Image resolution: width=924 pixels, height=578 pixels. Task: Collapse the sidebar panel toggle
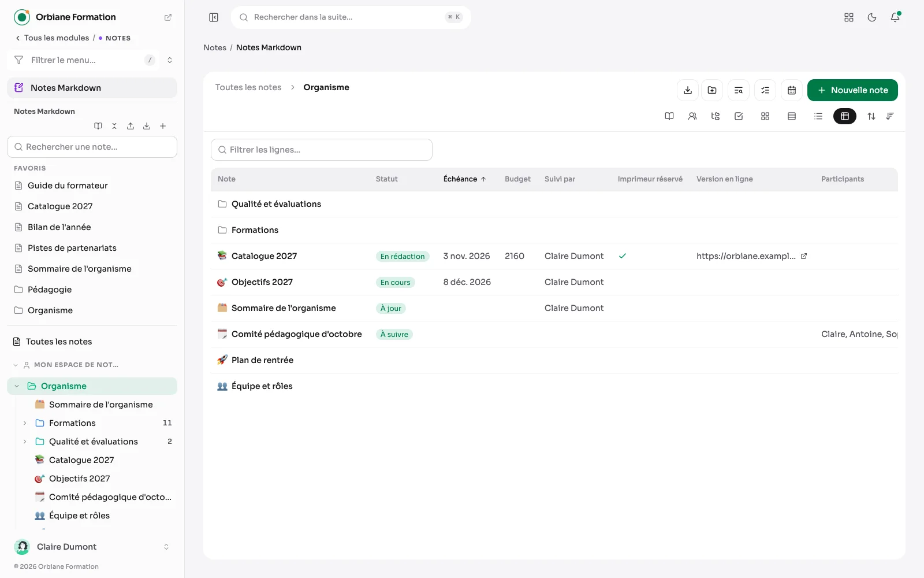pyautogui.click(x=214, y=17)
